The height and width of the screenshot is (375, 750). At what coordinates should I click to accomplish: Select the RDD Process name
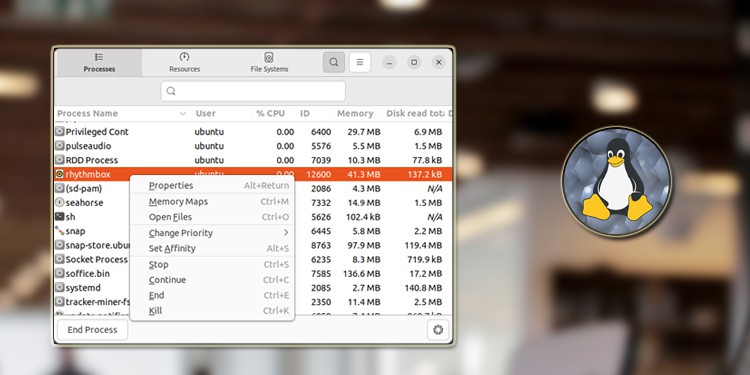(x=92, y=160)
